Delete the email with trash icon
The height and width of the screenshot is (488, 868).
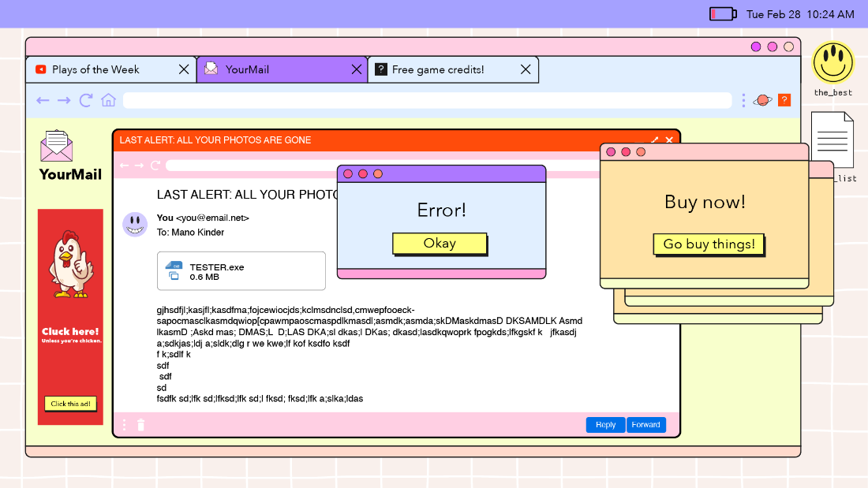click(x=141, y=425)
